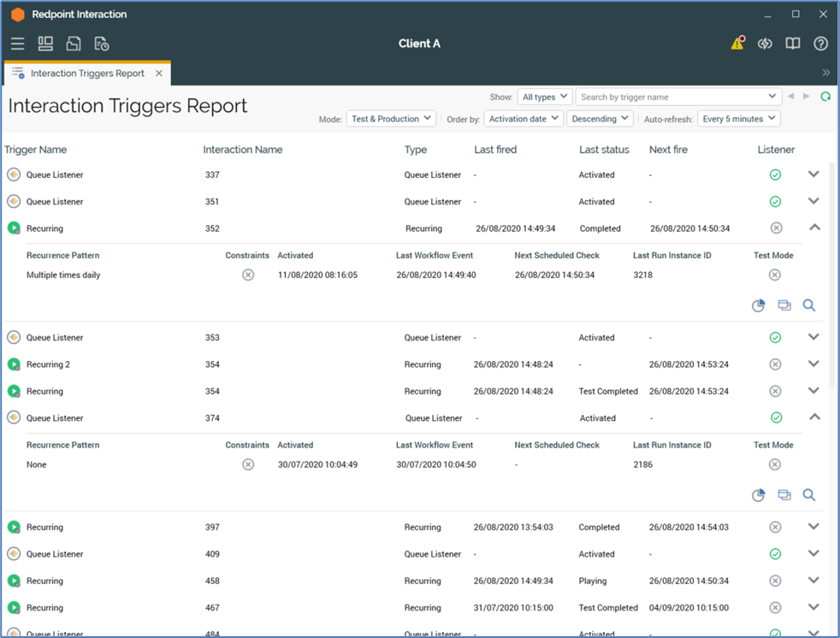Close the Interaction Triggers Report tab
This screenshot has height=638, width=840.
pyautogui.click(x=159, y=74)
